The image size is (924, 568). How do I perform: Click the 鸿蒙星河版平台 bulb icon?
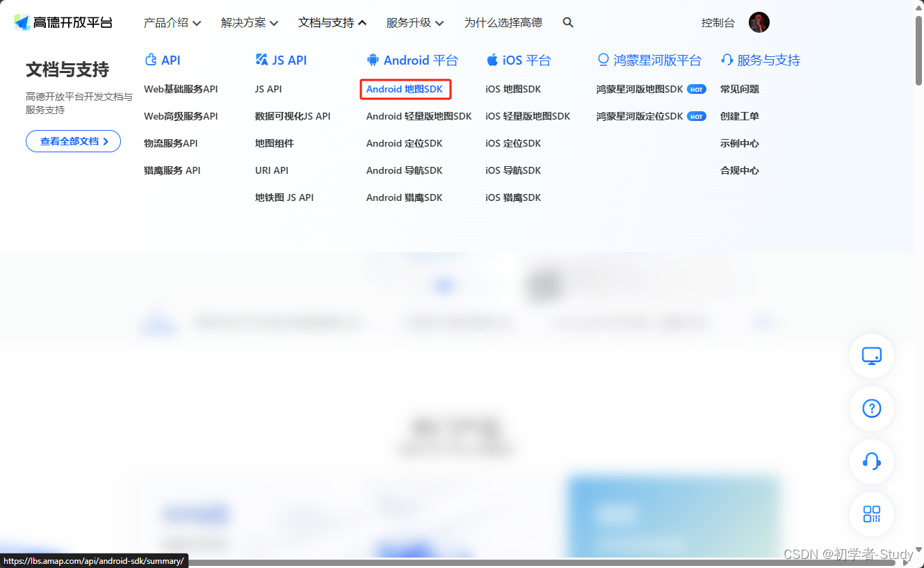(x=603, y=60)
